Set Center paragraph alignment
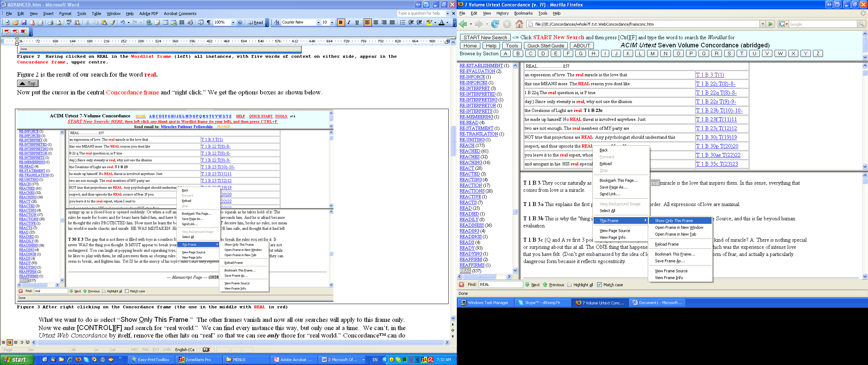 click(x=376, y=22)
